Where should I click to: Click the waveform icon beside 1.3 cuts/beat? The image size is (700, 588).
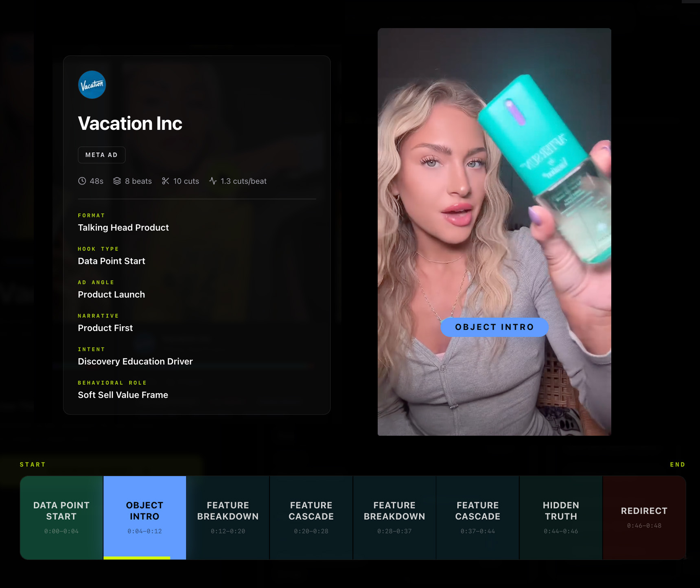(213, 181)
